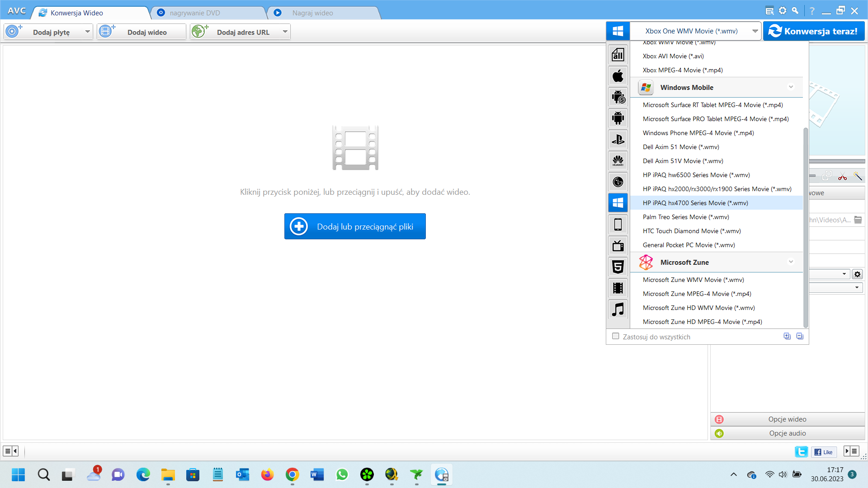Open the settings gear in title bar

click(783, 11)
